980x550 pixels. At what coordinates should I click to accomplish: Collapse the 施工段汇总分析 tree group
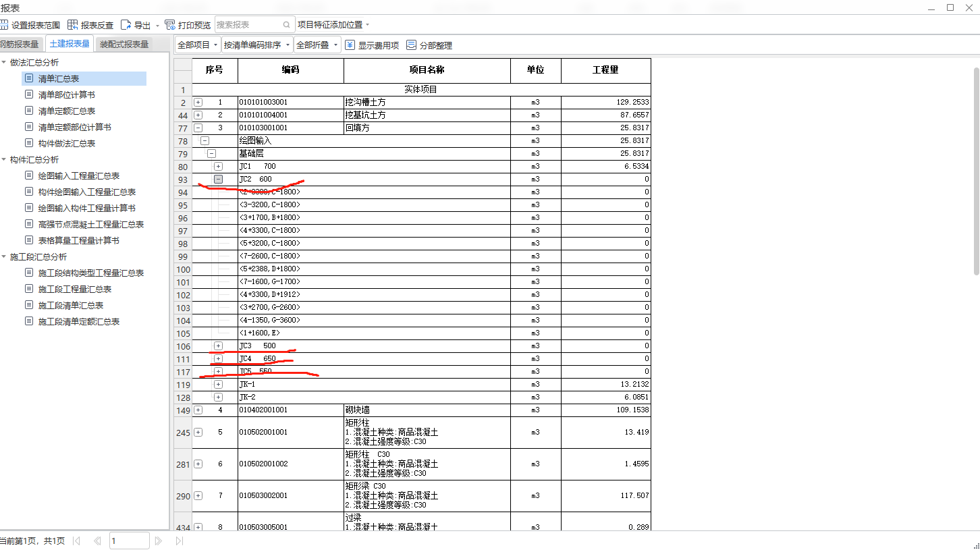coord(4,256)
